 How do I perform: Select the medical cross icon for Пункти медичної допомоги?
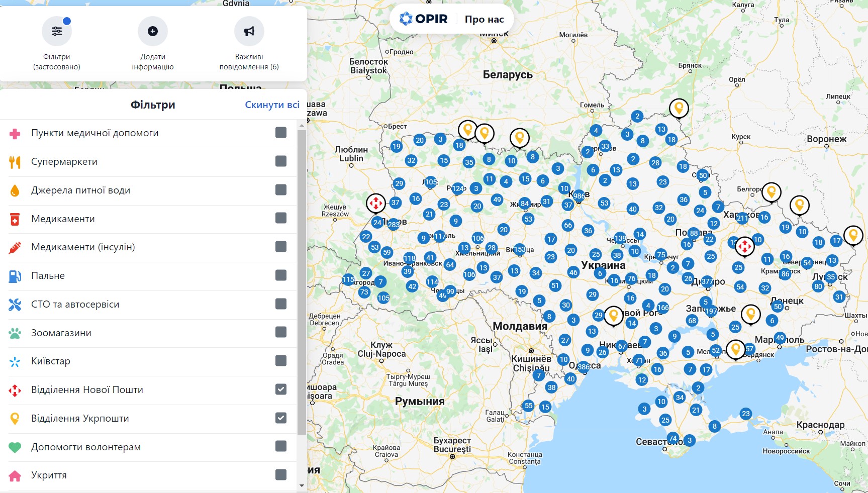(16, 133)
